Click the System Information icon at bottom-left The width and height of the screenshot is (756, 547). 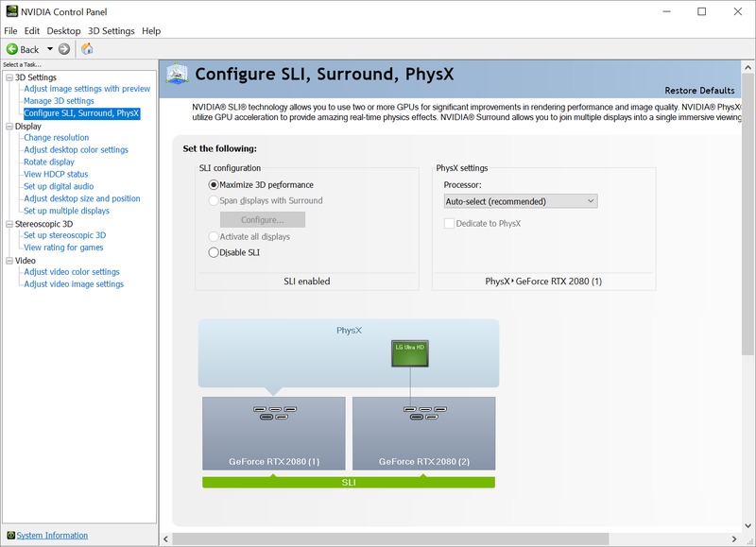[10, 536]
